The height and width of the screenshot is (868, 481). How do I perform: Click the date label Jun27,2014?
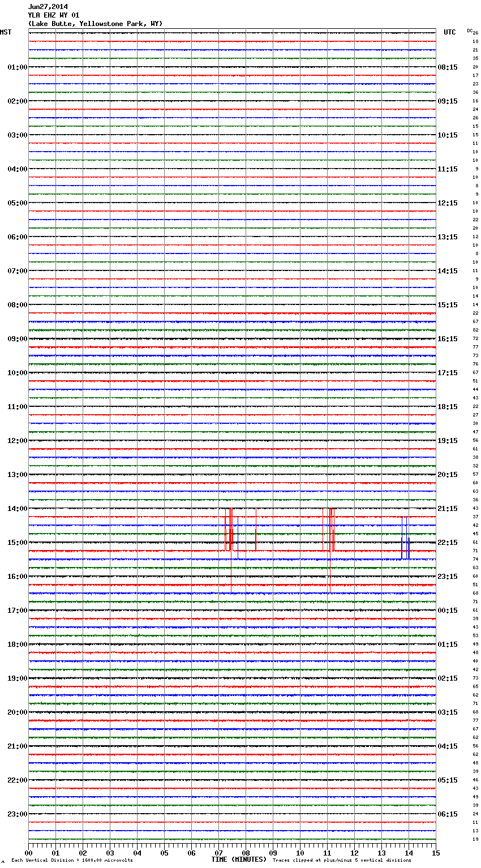tap(48, 7)
